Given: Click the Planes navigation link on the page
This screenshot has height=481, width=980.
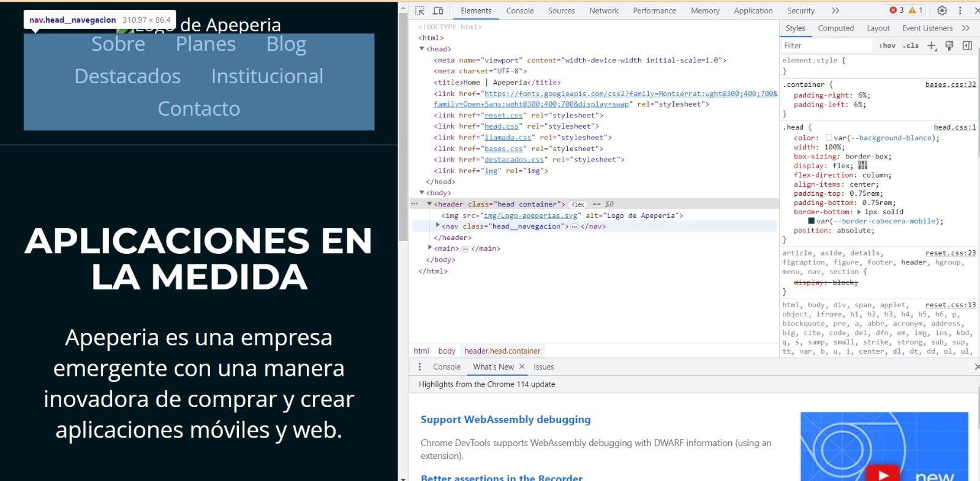Looking at the screenshot, I should [206, 44].
